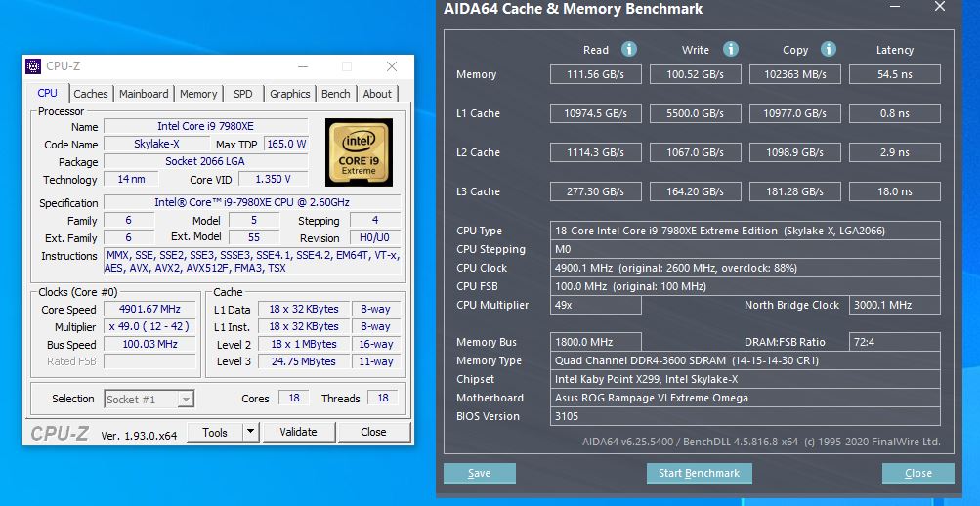Viewport: 980px width, 506px height.
Task: Click the Bus Speed 100.03 MHz value
Action: pyautogui.click(x=149, y=344)
